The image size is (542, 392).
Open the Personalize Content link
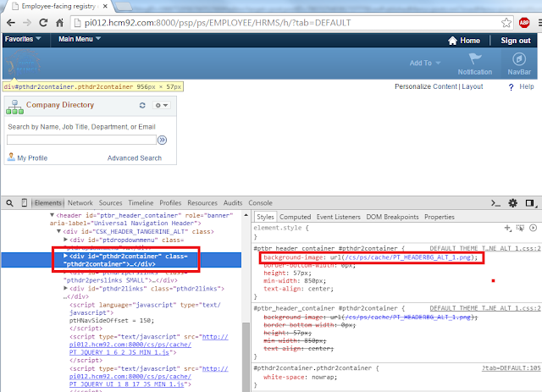(x=426, y=86)
